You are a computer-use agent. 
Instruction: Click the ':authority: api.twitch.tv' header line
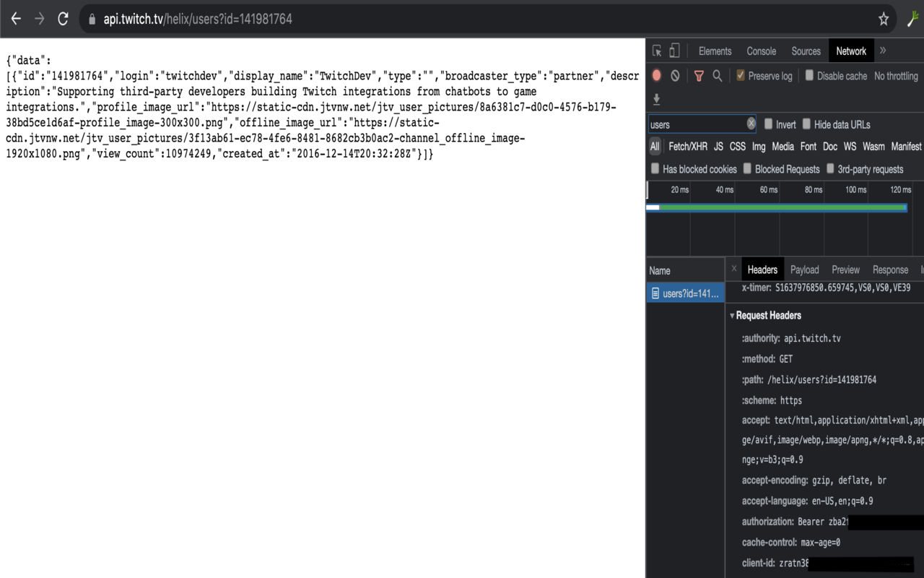click(x=791, y=338)
